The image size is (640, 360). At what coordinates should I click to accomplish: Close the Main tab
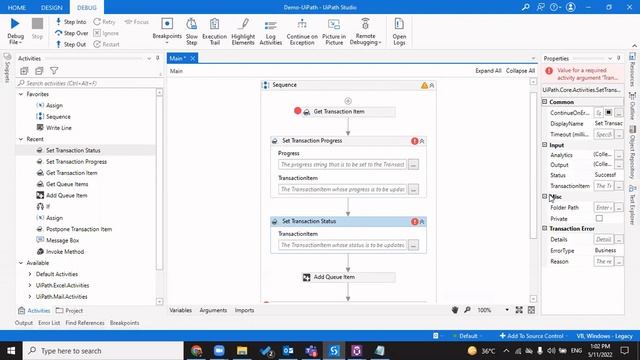(193, 58)
